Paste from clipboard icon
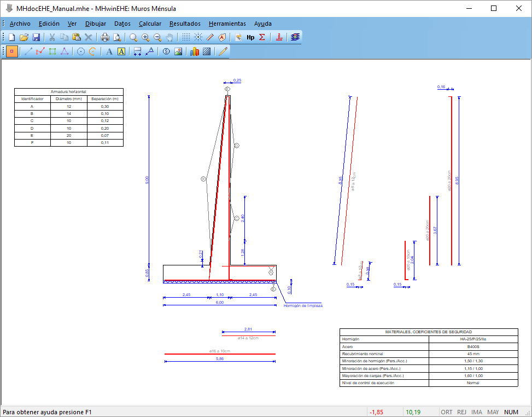532x417 pixels. click(x=77, y=37)
